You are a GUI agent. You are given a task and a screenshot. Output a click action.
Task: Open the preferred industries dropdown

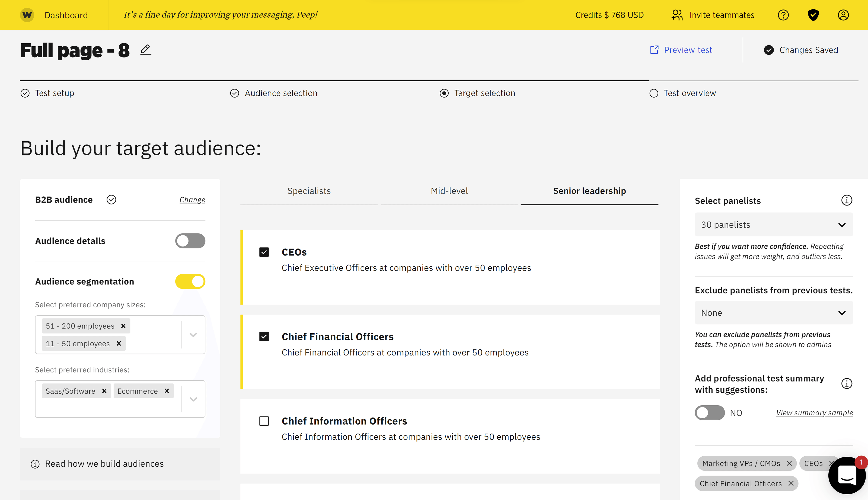coord(193,399)
